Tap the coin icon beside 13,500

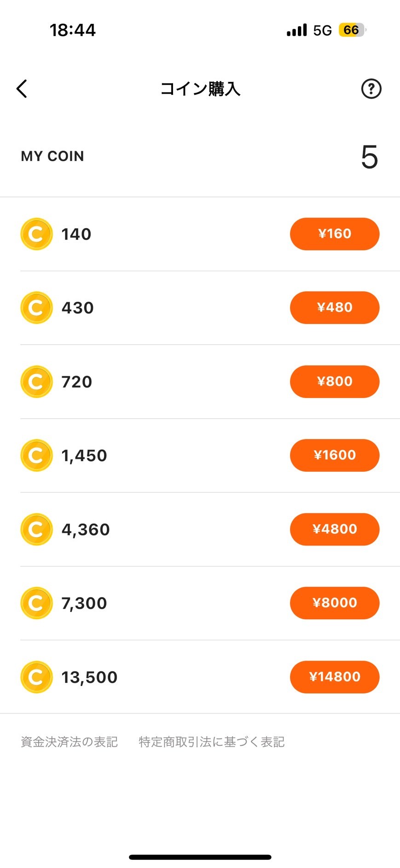tap(36, 677)
